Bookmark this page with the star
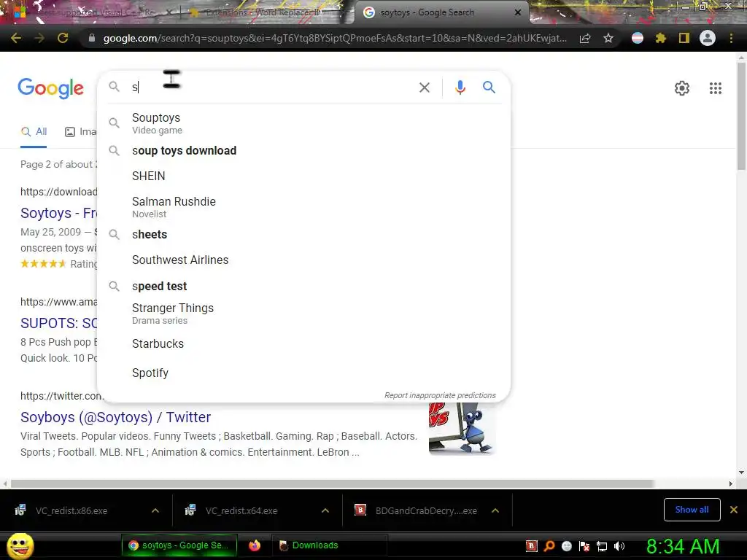 click(608, 38)
